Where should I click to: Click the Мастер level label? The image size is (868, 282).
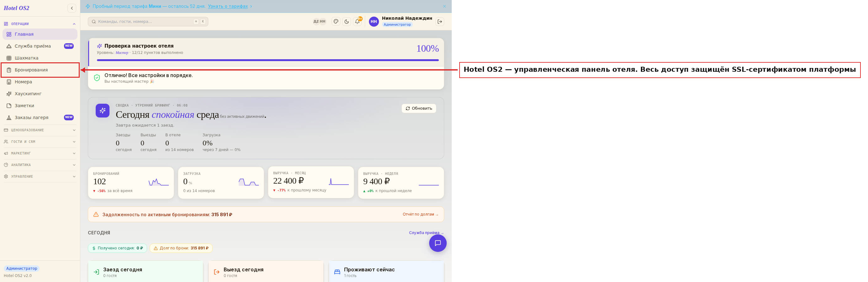pyautogui.click(x=122, y=53)
